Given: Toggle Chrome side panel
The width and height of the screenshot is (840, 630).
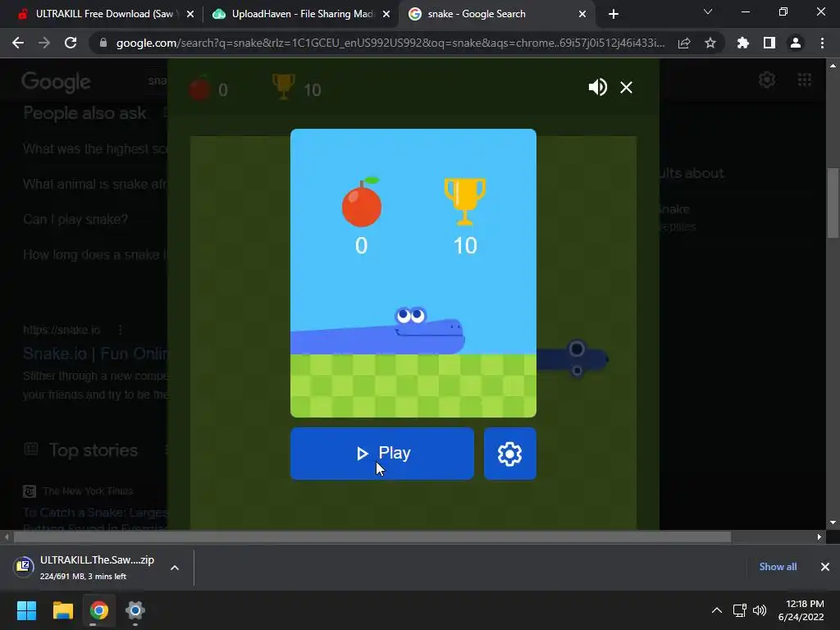Looking at the screenshot, I should (769, 43).
